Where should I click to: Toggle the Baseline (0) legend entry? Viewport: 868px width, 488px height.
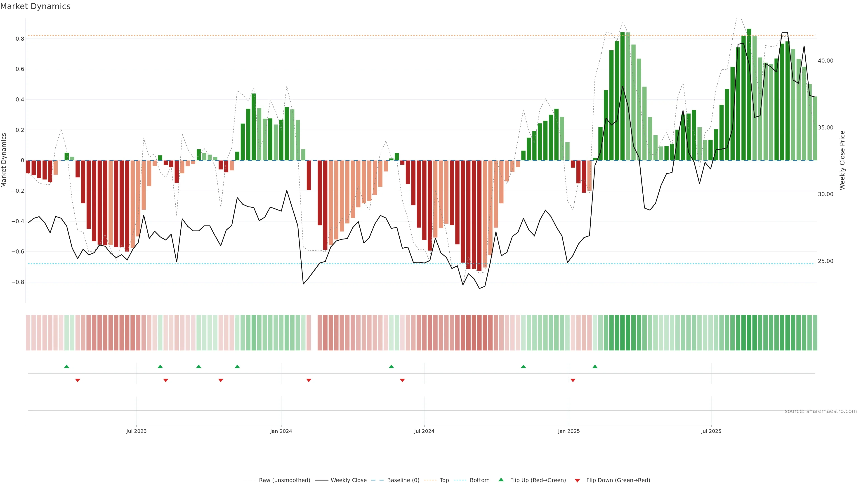pos(403,480)
